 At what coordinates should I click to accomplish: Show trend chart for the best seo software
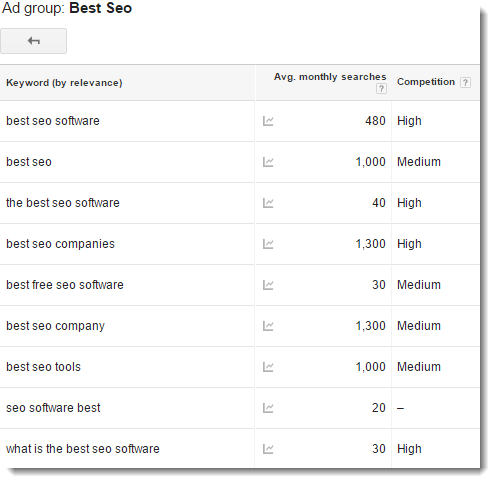click(x=268, y=203)
